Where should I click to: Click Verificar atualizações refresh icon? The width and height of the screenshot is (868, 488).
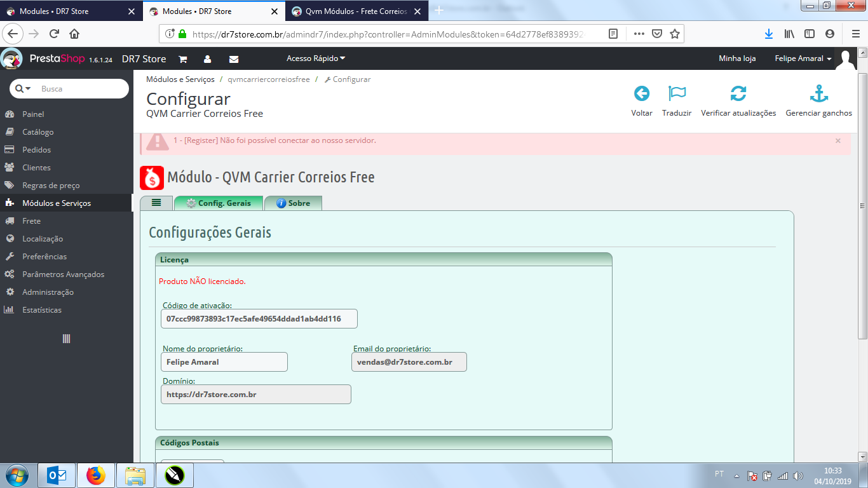coord(738,94)
